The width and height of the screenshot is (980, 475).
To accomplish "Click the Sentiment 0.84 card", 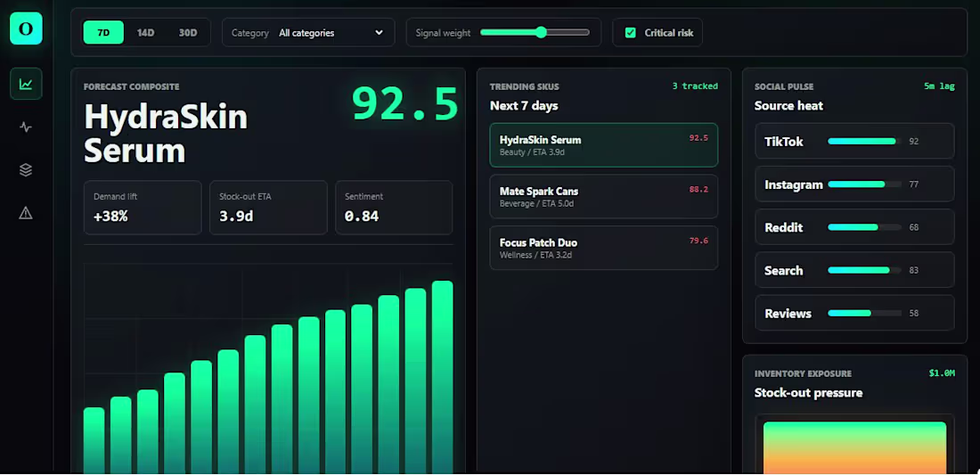I will point(395,208).
